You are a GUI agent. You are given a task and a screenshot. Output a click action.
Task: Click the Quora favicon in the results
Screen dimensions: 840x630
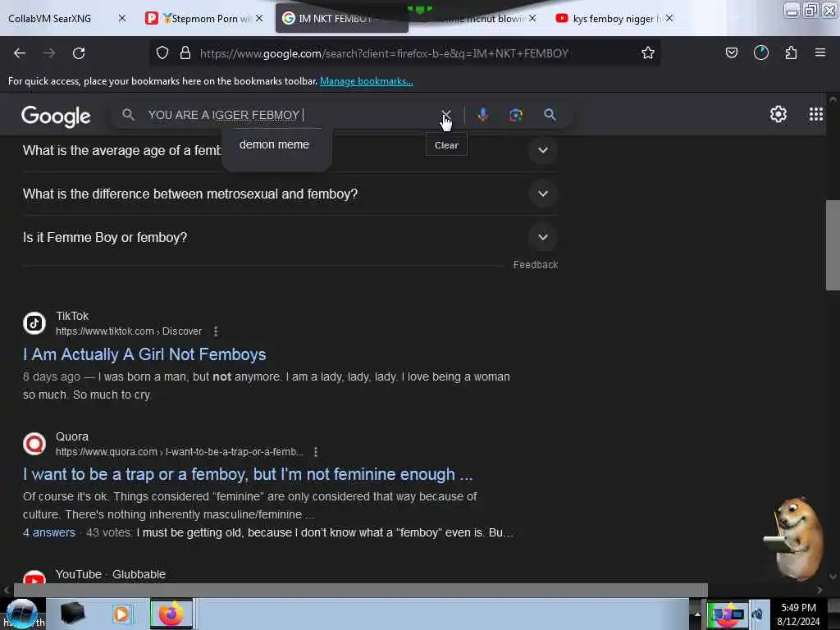click(x=34, y=444)
